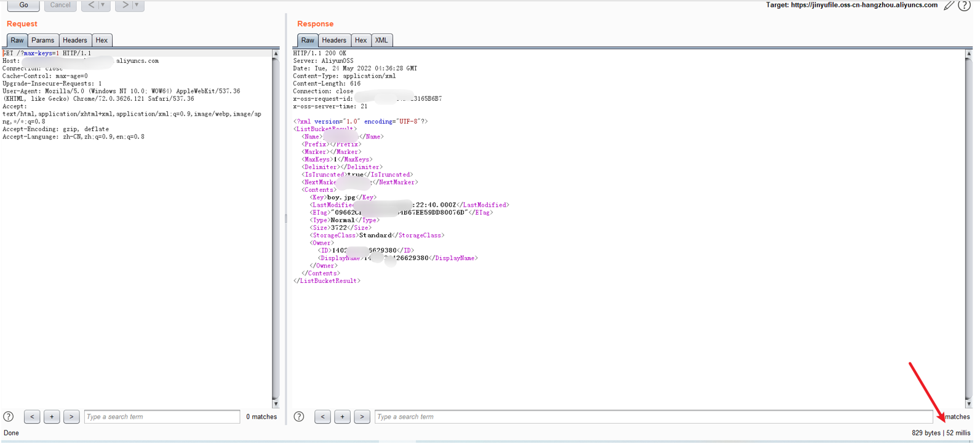The image size is (980, 444).
Task: Switch to the Request Hex tab
Action: (102, 41)
